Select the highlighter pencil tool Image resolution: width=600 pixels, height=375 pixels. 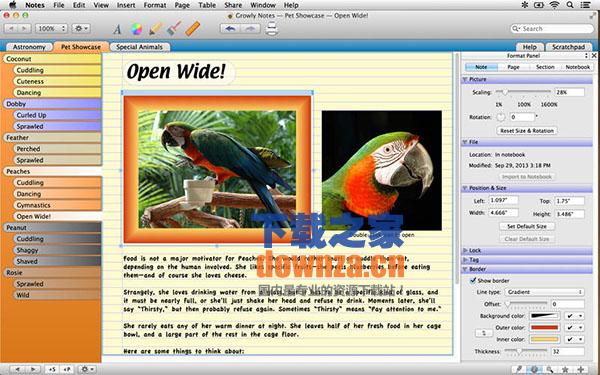pyautogui.click(x=155, y=29)
